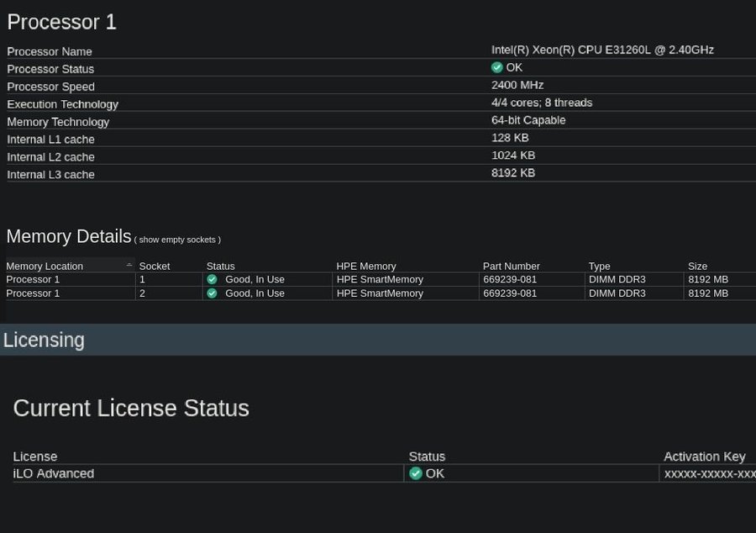Select the iLO Advanced license name
Viewport: 756px width, 533px height.
[54, 473]
